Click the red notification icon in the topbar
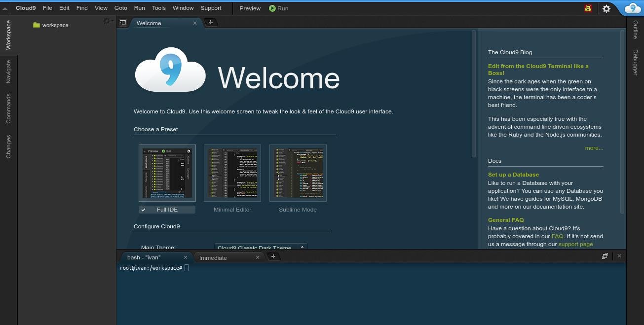Screen dimensions: 644x325 coord(587,8)
